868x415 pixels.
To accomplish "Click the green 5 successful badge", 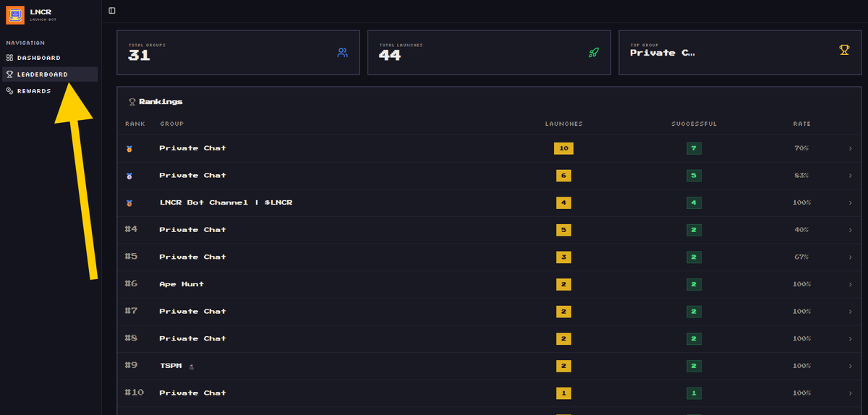I will tap(694, 176).
